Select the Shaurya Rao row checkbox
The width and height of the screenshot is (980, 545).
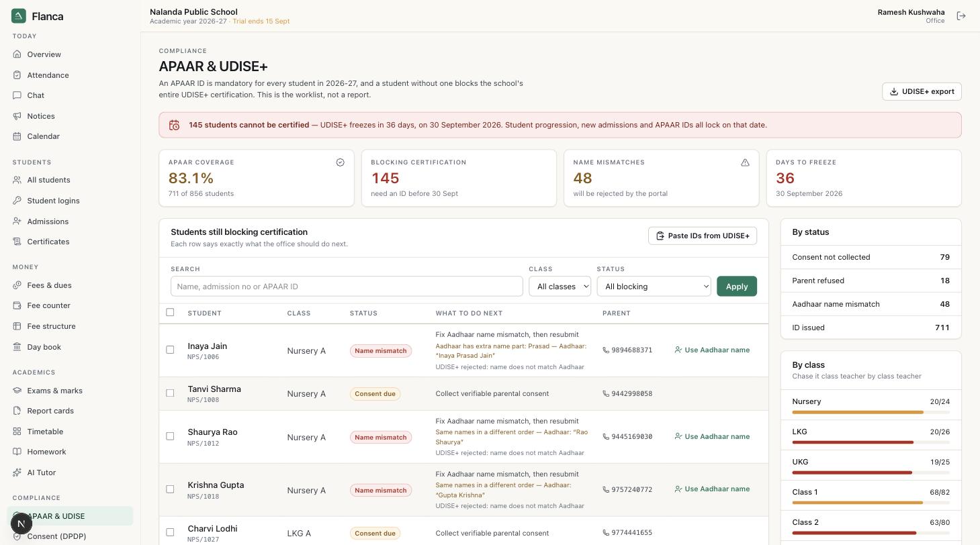(170, 436)
